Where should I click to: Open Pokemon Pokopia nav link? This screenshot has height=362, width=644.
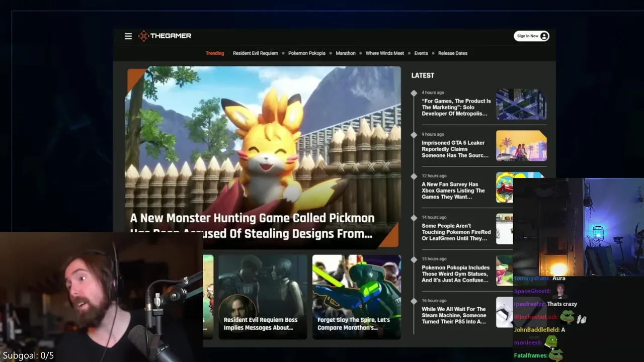(x=307, y=53)
